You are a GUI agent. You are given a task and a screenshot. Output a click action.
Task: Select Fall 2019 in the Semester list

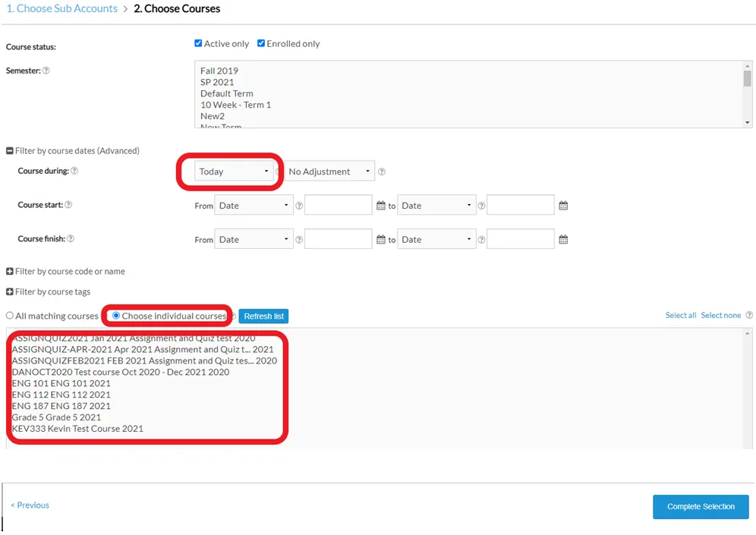coord(219,71)
